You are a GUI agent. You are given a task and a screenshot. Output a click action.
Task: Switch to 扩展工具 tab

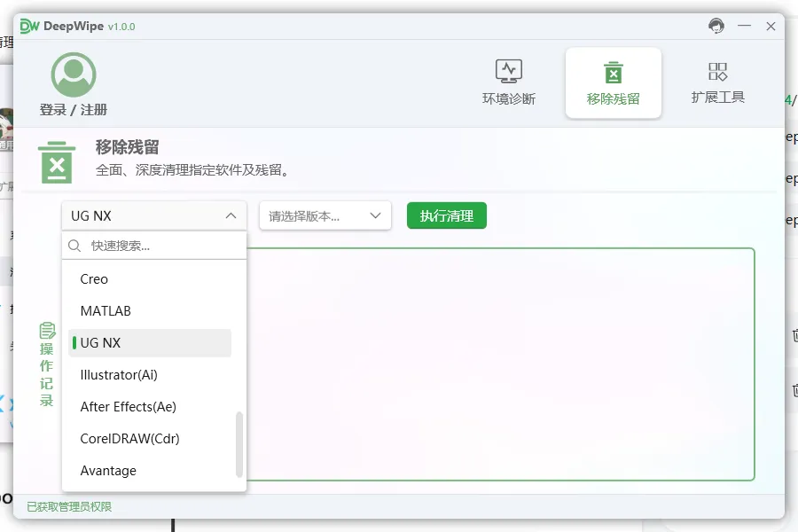(717, 83)
